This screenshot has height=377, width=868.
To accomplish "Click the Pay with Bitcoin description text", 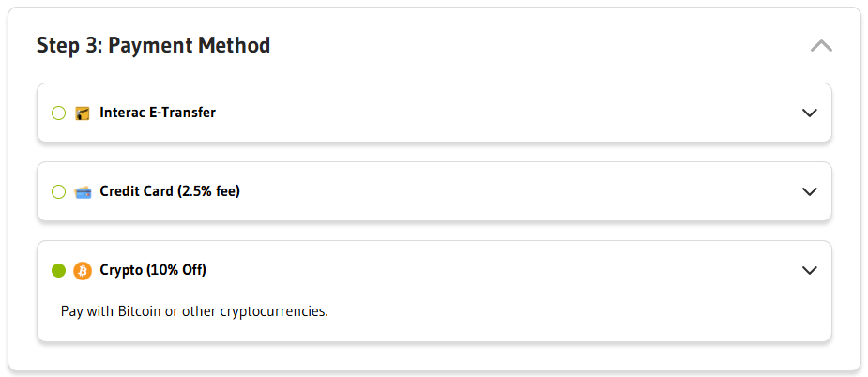I will pyautogui.click(x=194, y=311).
